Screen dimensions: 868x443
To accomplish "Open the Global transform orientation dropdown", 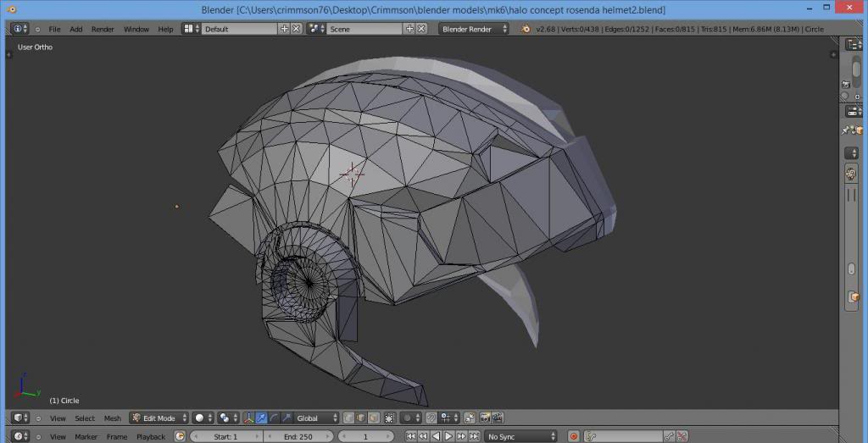I will pos(317,418).
